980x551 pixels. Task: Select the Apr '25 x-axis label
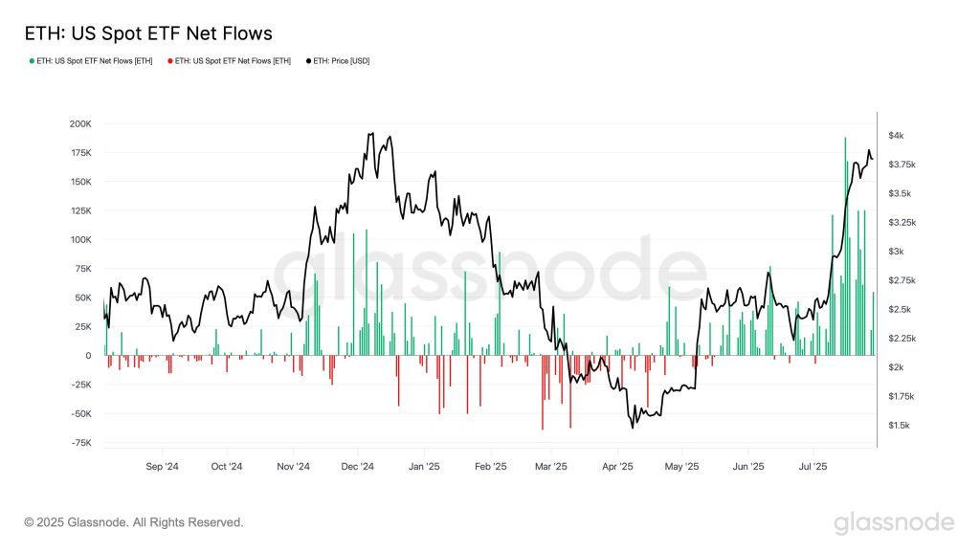[x=617, y=466]
